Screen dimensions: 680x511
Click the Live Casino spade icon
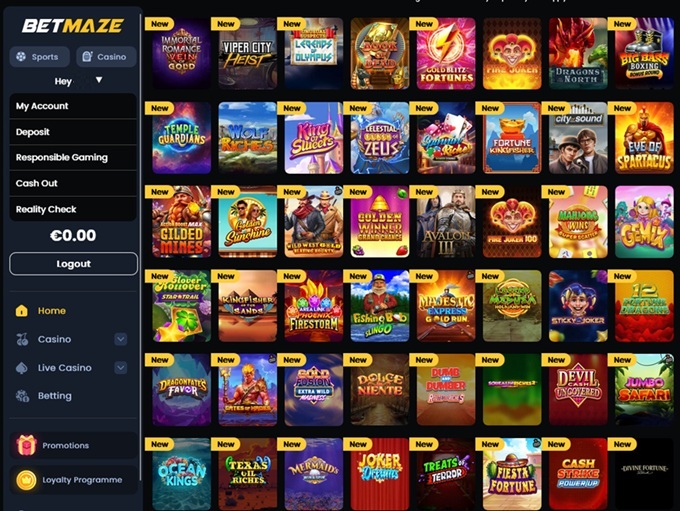pyautogui.click(x=22, y=368)
